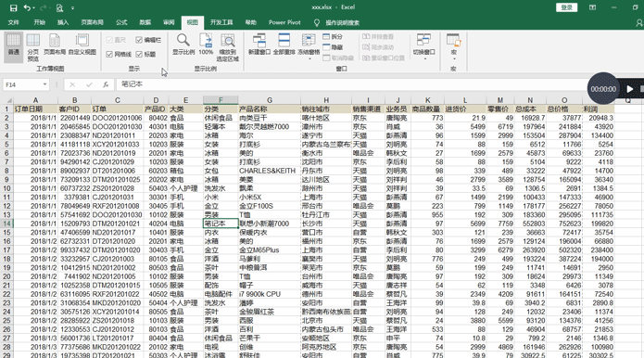Select column K header
Viewport: 644px width, 358px height.
coord(427,100)
